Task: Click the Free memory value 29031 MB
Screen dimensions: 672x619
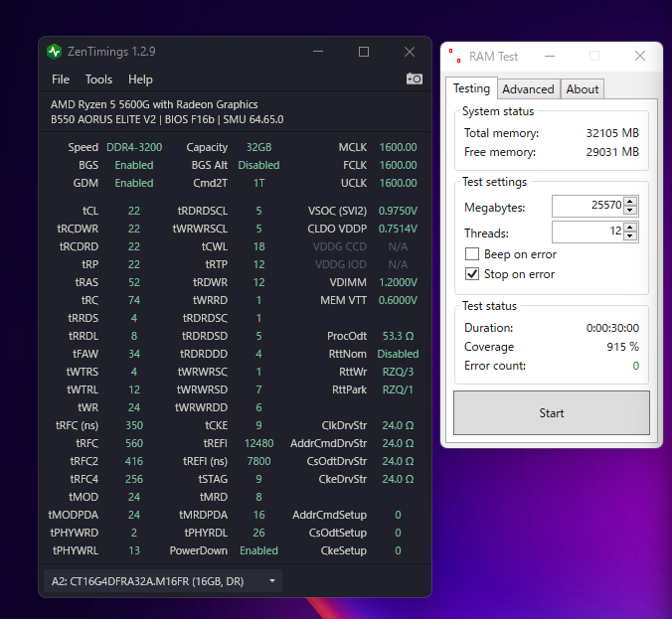Action: tap(612, 152)
